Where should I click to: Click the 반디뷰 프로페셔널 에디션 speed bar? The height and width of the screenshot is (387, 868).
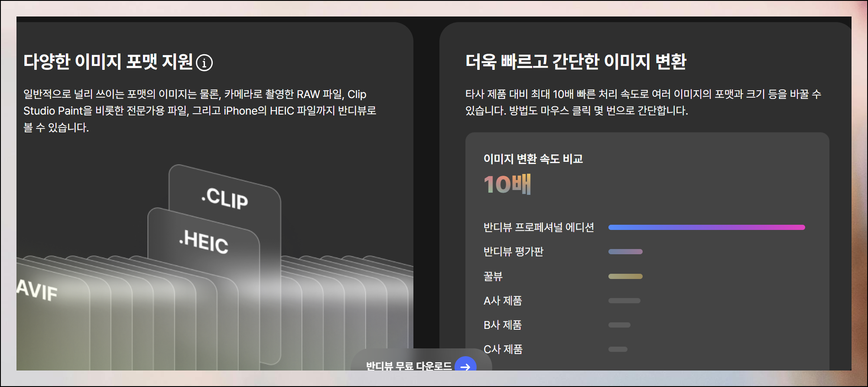click(706, 227)
